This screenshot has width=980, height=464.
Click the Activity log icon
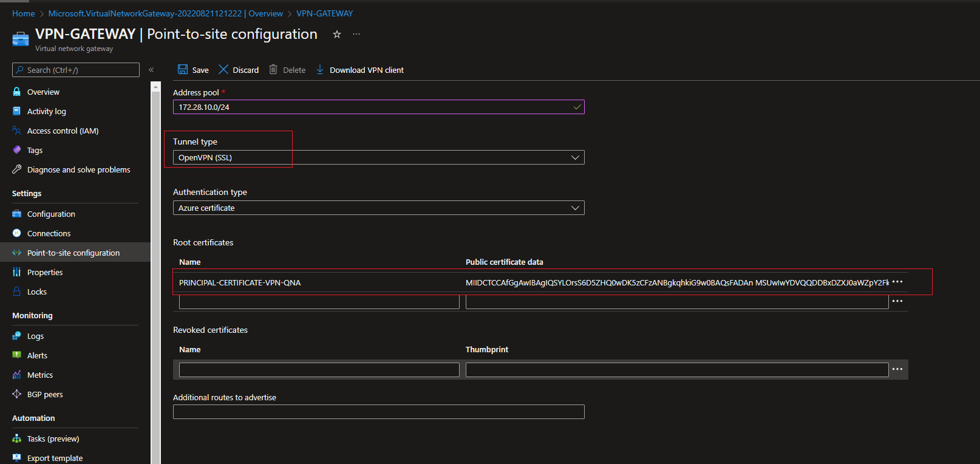click(x=17, y=111)
